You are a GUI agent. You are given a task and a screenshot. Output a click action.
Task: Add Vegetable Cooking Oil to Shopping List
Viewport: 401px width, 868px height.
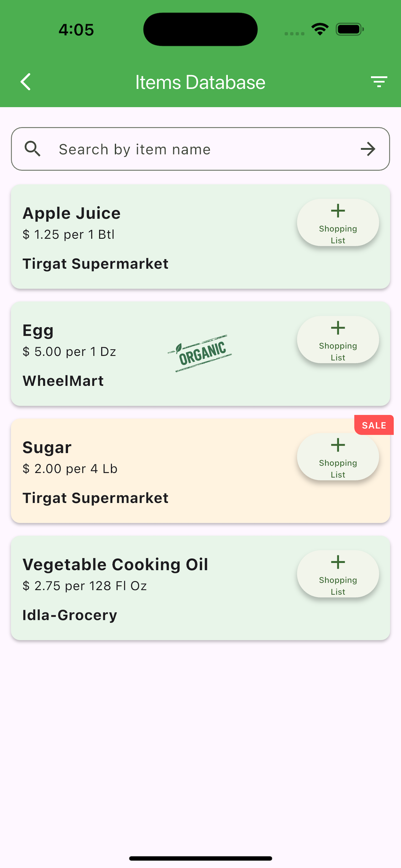[x=338, y=574]
